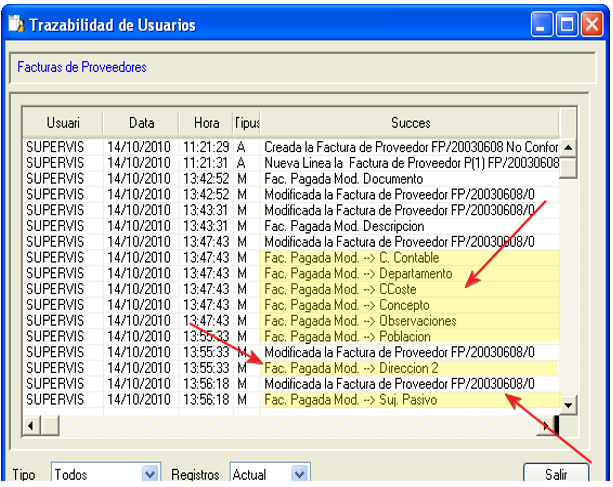Click the Data column header

(141, 123)
